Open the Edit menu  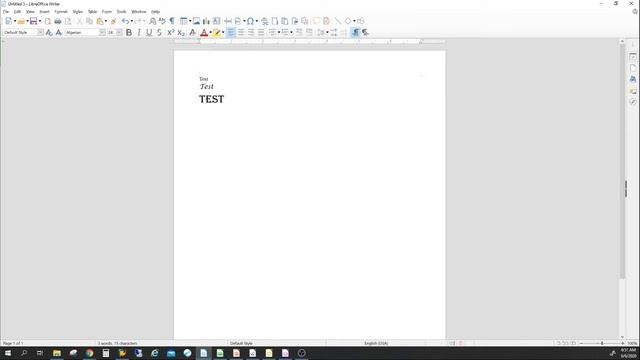[x=17, y=12]
